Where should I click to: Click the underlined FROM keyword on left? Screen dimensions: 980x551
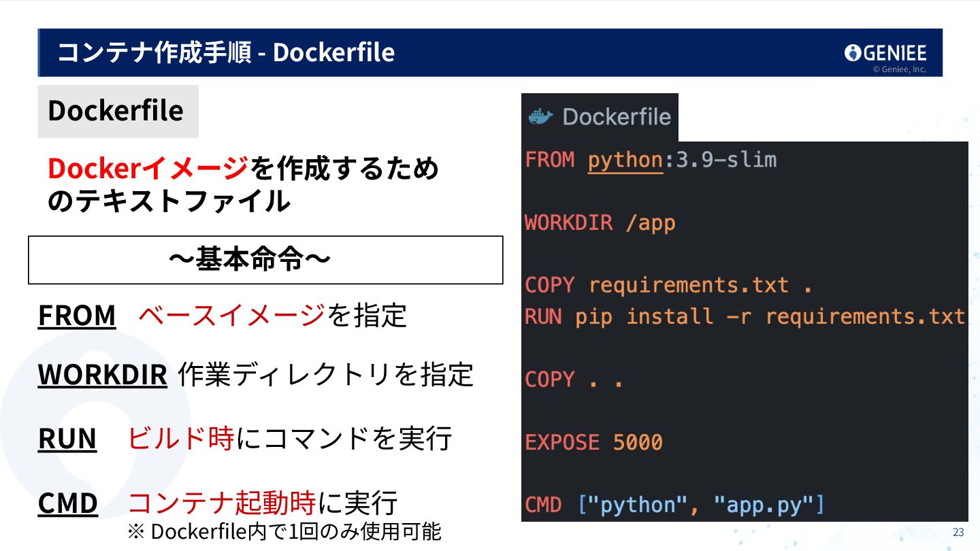click(x=77, y=316)
